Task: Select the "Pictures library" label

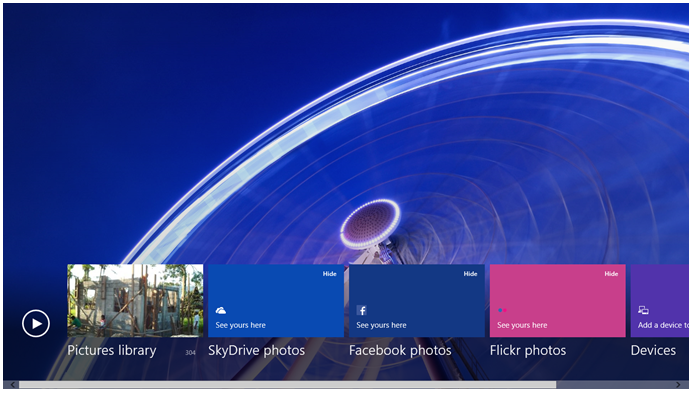Action: (x=112, y=351)
